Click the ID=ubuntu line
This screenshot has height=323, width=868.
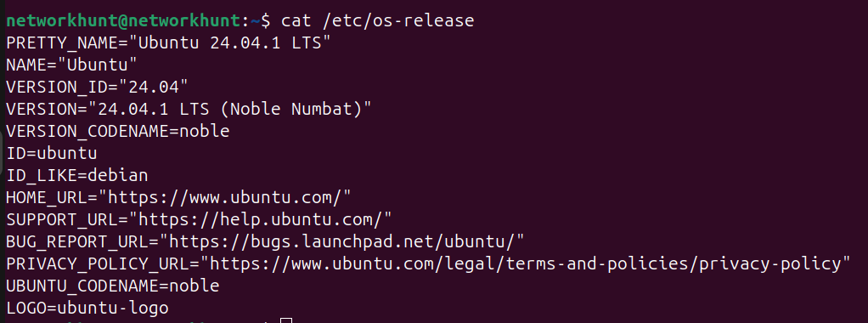[x=52, y=154]
